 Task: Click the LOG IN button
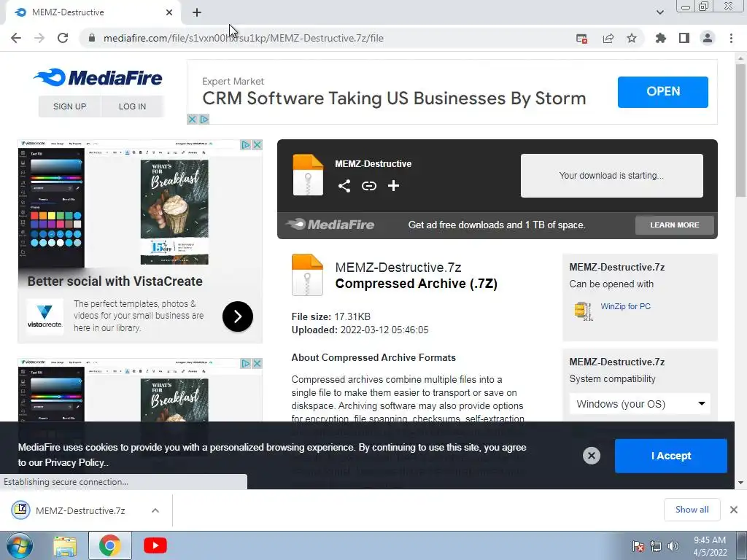[132, 106]
